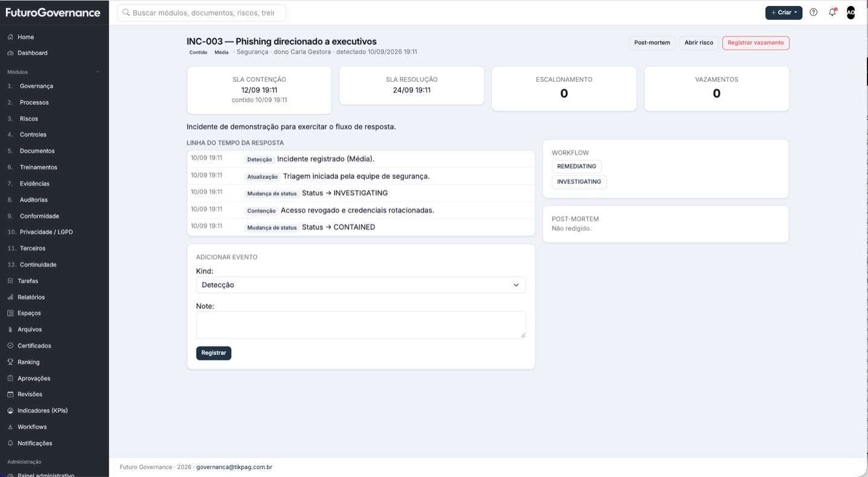Click the Registrar vazamento button
The image size is (868, 477).
coord(756,43)
